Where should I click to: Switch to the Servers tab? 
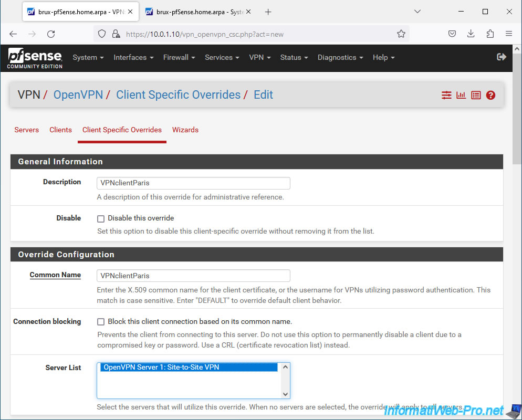pos(27,130)
